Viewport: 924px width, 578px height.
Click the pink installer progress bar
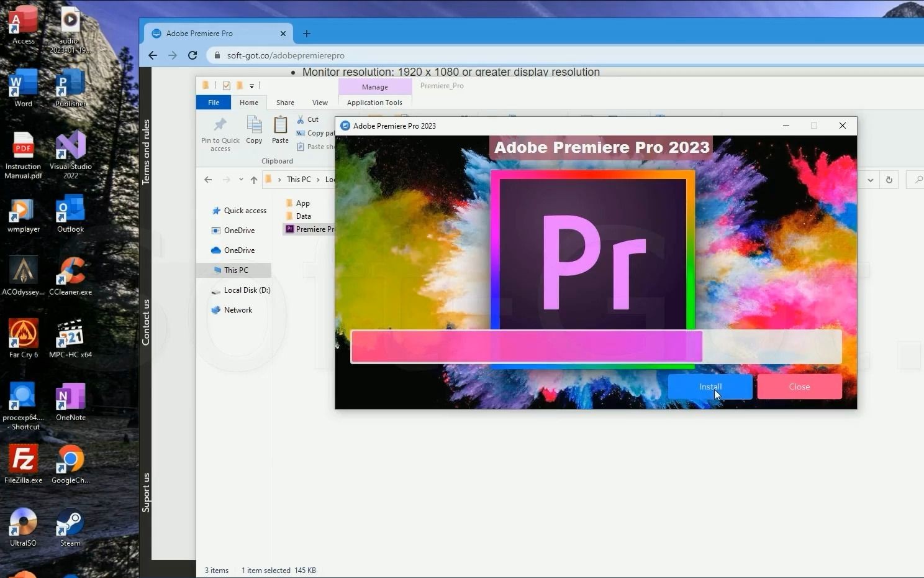point(596,347)
